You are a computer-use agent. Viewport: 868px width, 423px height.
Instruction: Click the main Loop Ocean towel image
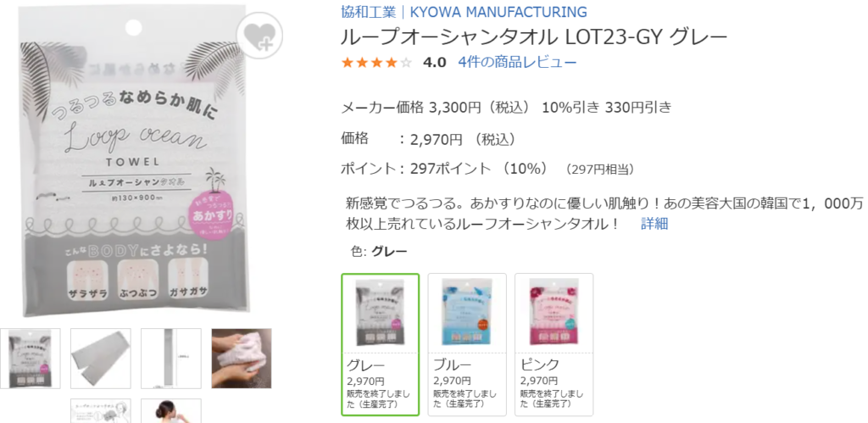coord(136,160)
